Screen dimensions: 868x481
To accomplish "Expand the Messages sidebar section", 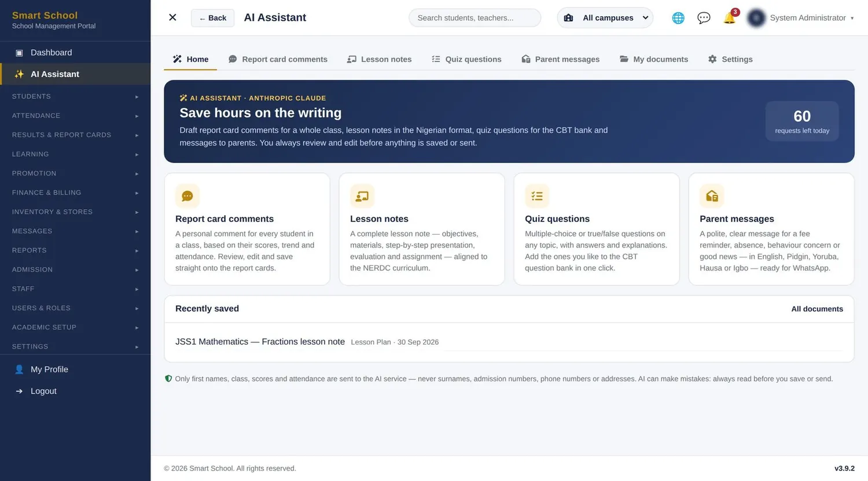I will point(75,231).
